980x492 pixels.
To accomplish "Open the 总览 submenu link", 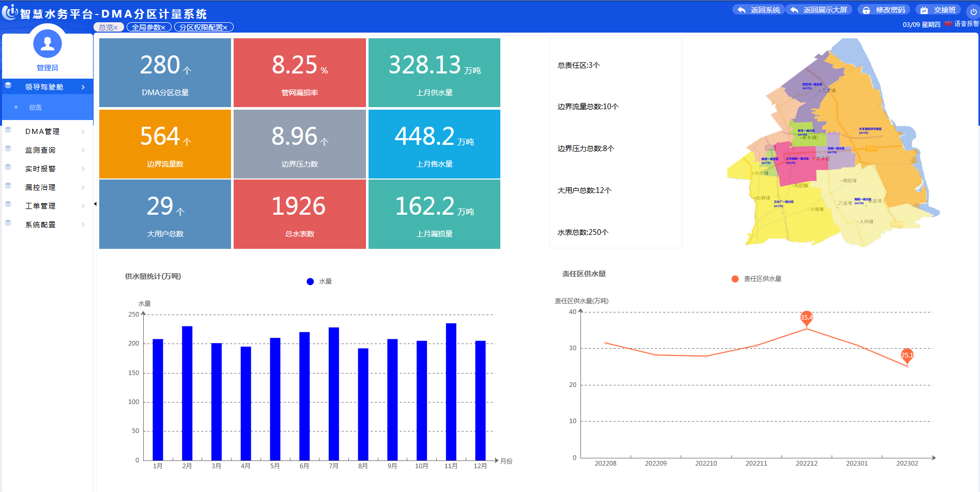I will coord(35,108).
